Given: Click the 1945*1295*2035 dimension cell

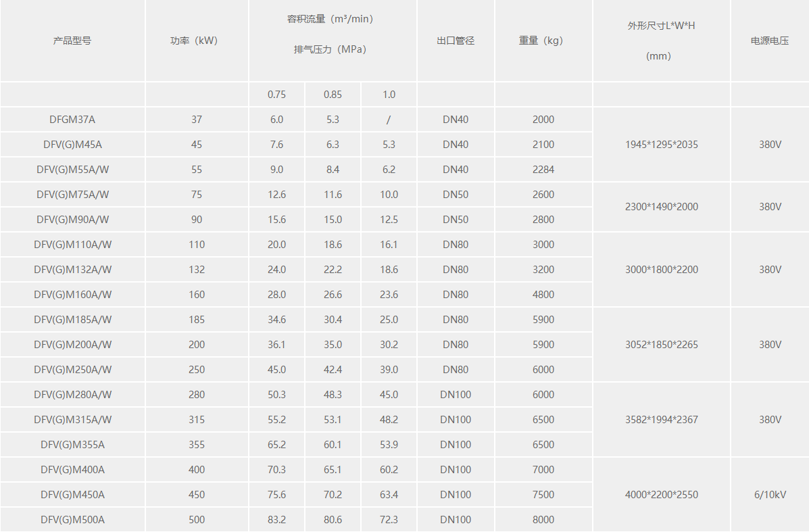Looking at the screenshot, I should [662, 145].
